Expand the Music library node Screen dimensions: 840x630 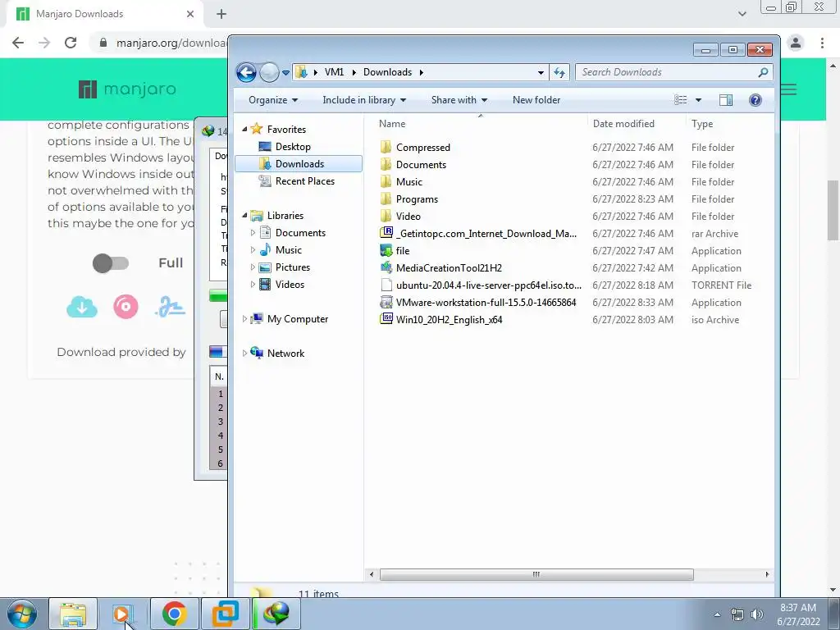tap(253, 249)
